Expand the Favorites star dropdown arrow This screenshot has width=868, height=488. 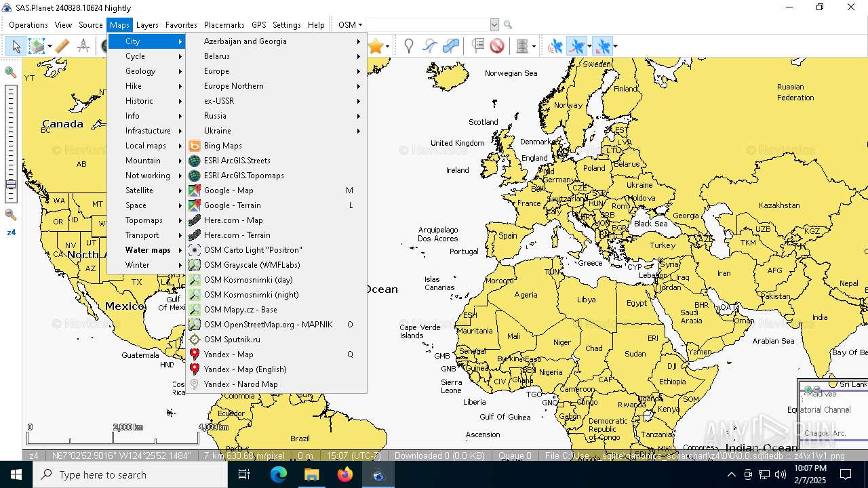(x=387, y=46)
